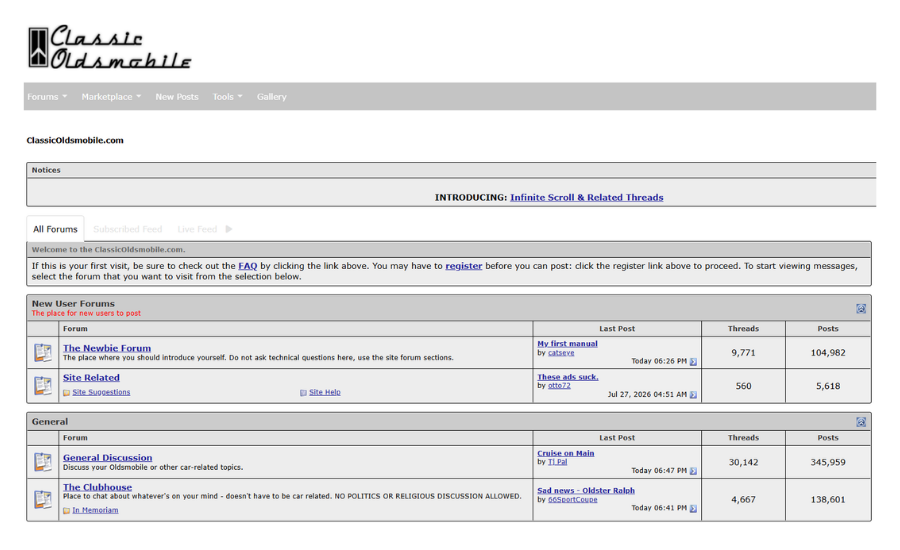Go to last post icon for These ads suck
Screen dimensions: 900x550
(x=693, y=395)
